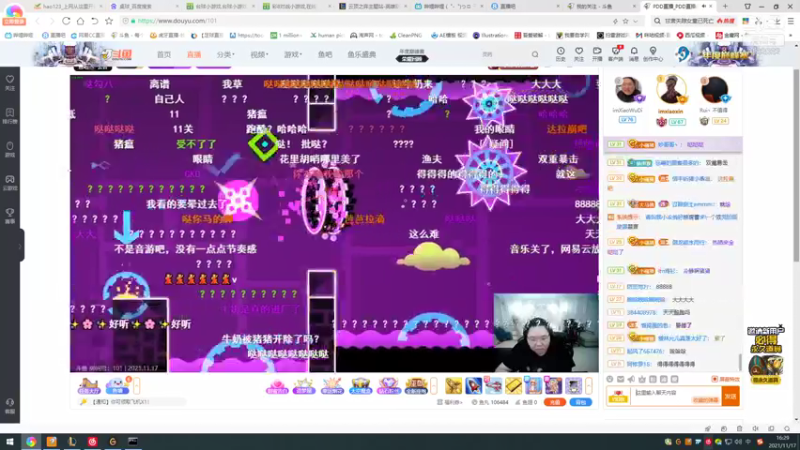Viewport: 800px width, 450px height.
Task: Click the Douyu logo
Action: tap(116, 54)
